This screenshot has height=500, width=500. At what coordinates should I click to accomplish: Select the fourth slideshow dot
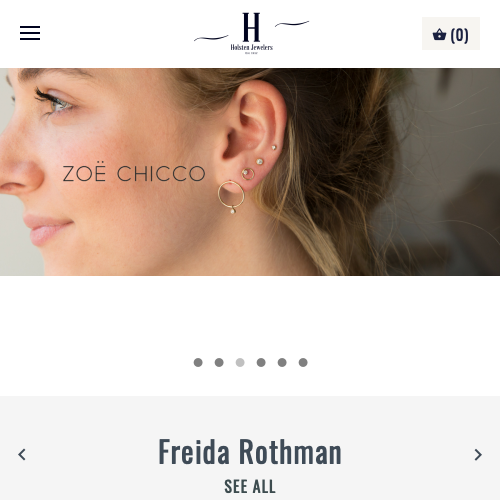coord(261,362)
